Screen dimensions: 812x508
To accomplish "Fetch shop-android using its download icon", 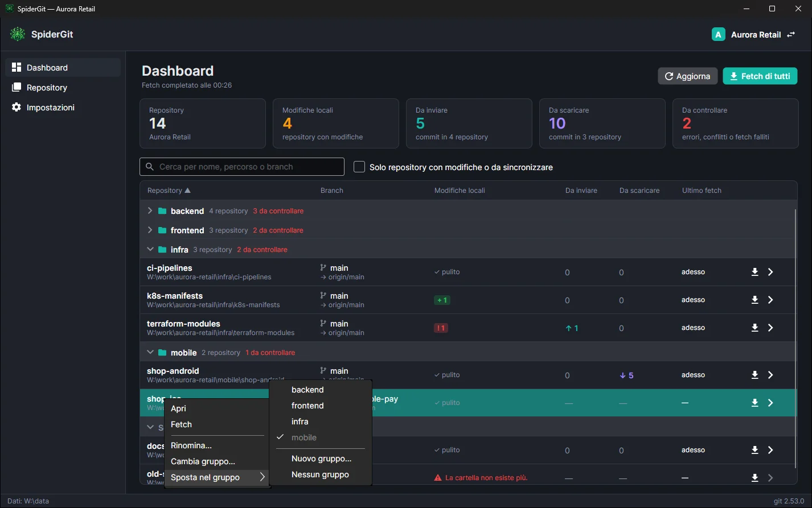I will pyautogui.click(x=754, y=375).
